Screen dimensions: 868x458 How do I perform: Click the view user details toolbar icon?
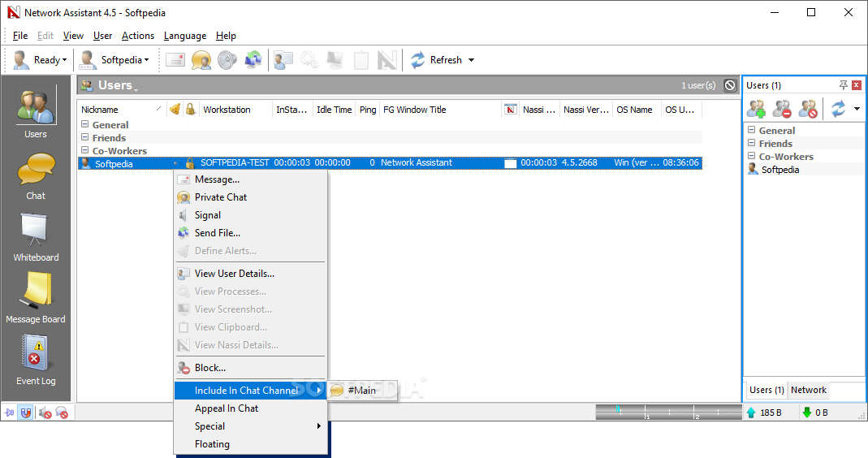(x=283, y=60)
